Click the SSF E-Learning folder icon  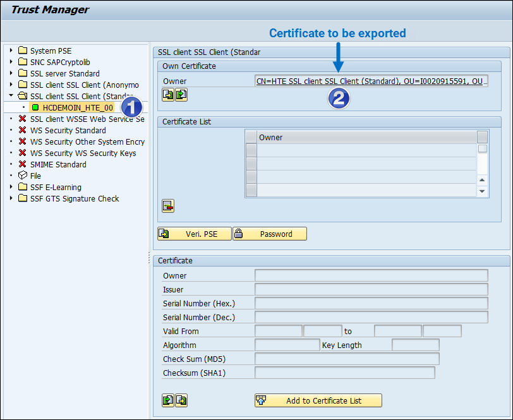click(23, 187)
